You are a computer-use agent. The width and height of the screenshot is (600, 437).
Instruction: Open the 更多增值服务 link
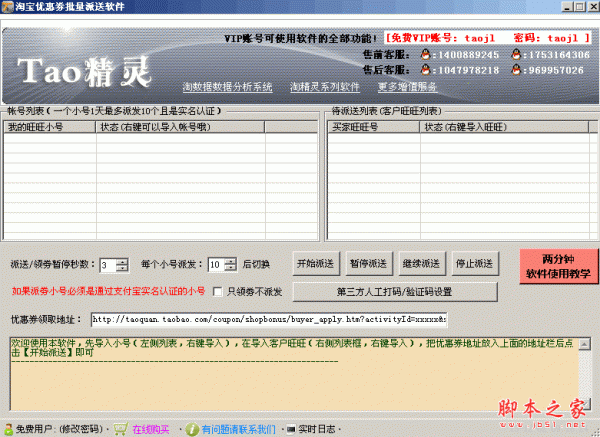[x=407, y=87]
